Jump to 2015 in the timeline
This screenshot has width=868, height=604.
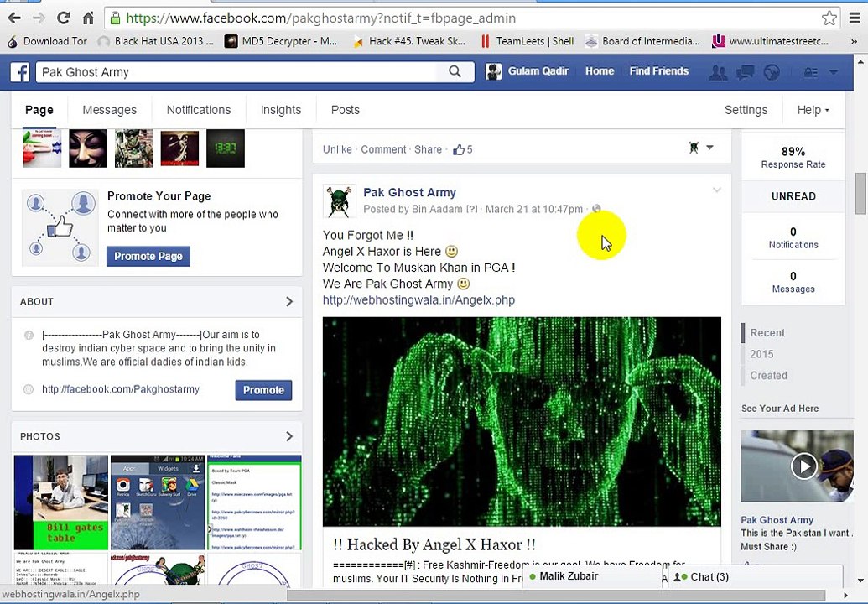(761, 354)
